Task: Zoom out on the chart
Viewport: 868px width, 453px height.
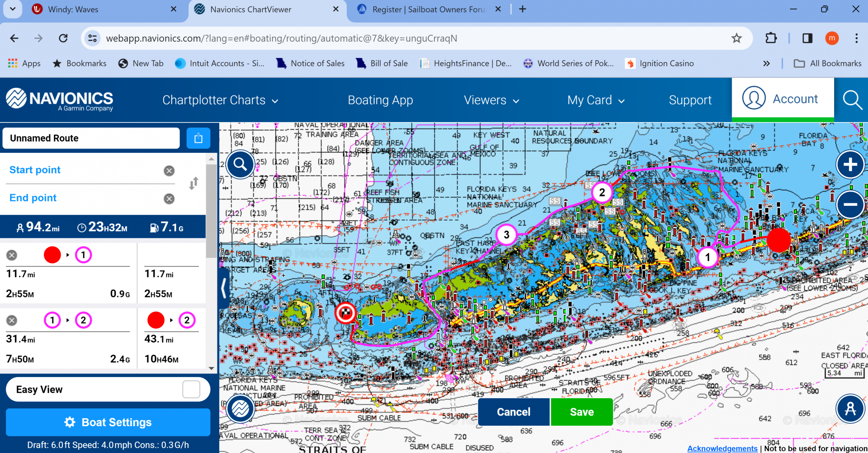Action: [850, 204]
